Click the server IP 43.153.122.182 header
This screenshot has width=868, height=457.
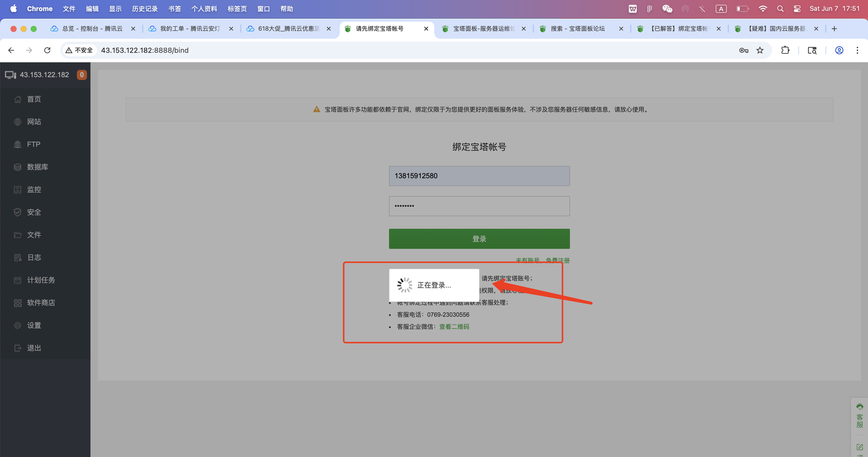44,75
